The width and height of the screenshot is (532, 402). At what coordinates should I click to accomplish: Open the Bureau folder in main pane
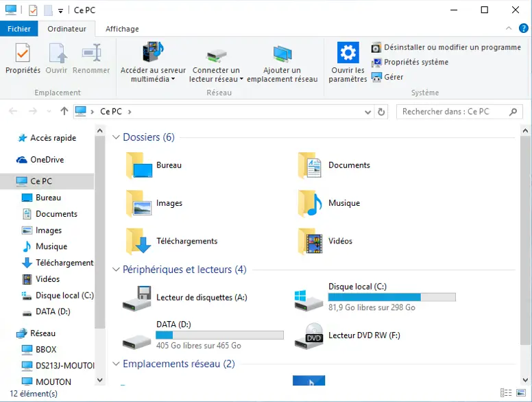point(154,165)
